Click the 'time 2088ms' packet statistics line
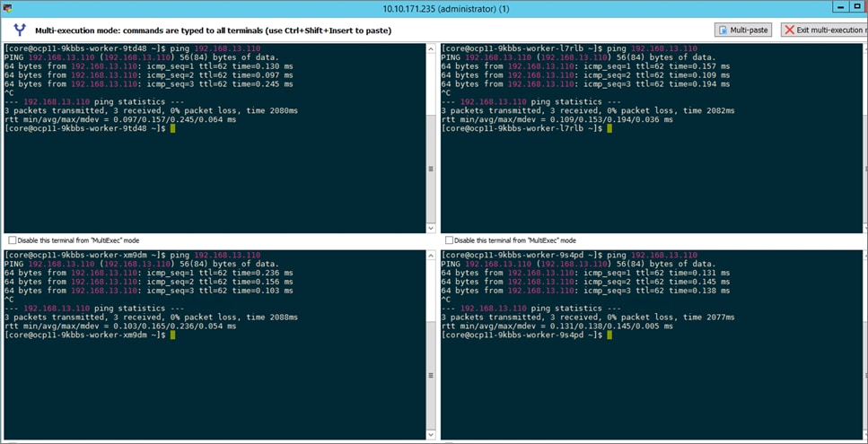This screenshot has width=868, height=444. pos(151,318)
